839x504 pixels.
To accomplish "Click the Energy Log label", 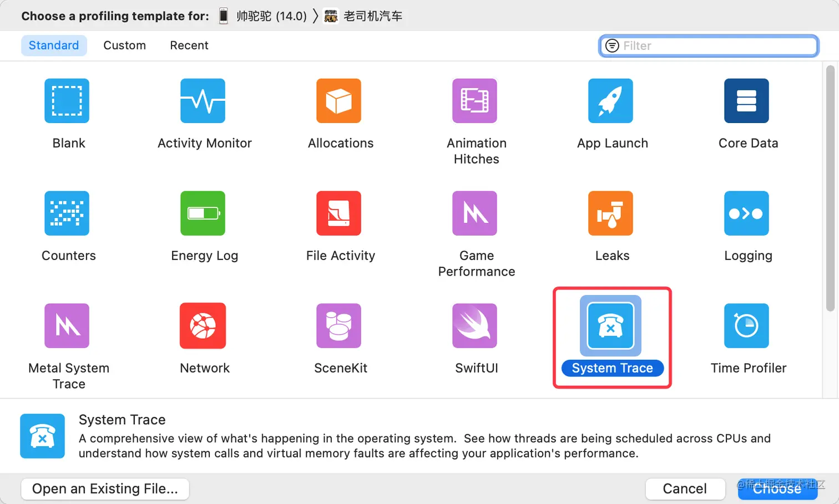I will [204, 256].
